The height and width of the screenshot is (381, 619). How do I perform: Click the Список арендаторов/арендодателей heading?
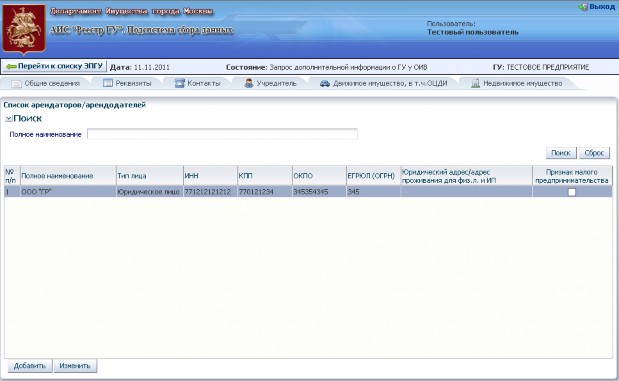75,105
